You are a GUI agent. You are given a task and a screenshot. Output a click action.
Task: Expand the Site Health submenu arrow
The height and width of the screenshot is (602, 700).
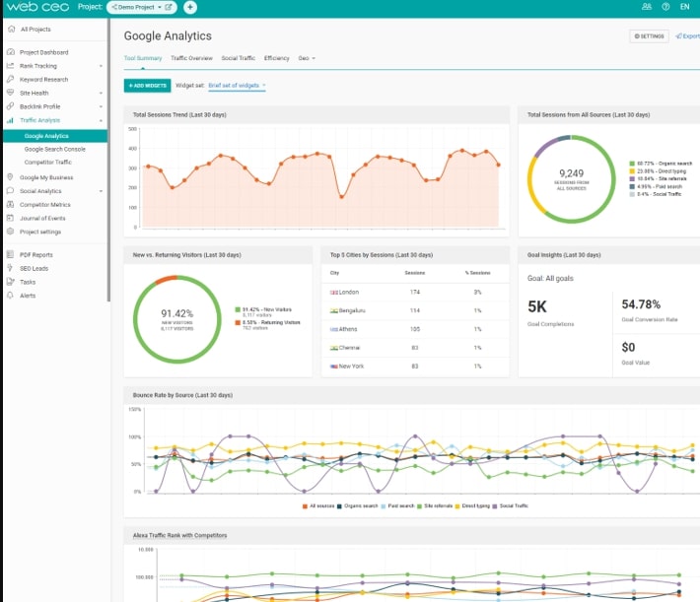coord(101,93)
